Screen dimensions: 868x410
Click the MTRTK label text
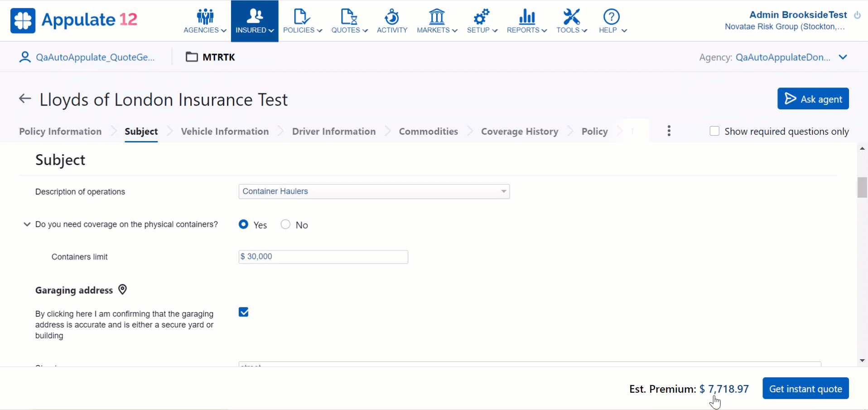pyautogui.click(x=219, y=57)
